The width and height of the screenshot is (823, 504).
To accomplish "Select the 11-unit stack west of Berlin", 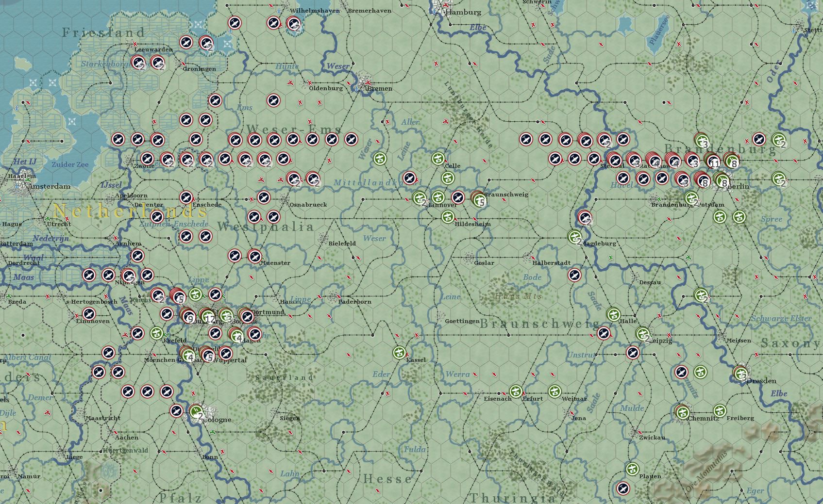I will click(712, 160).
